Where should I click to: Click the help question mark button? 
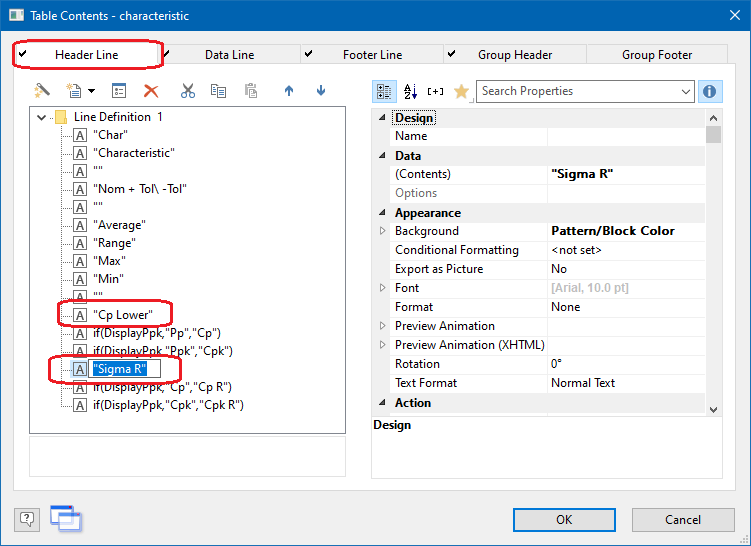pos(27,519)
